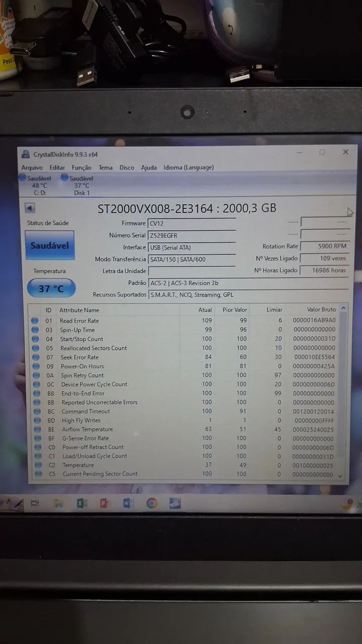362x644 pixels.
Task: Click the status icon for End-to-End Error
Action: point(36,393)
